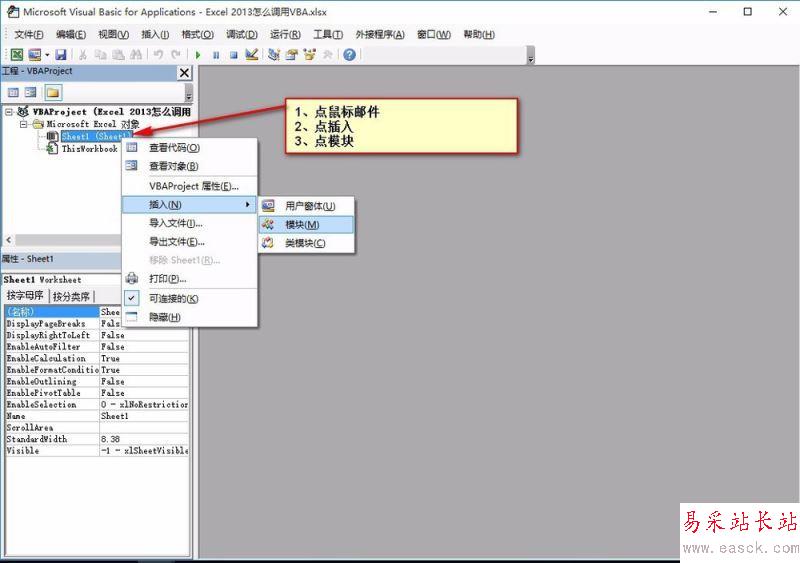Toggle Folders icon in project panel
The height and width of the screenshot is (563, 800).
coord(53,92)
